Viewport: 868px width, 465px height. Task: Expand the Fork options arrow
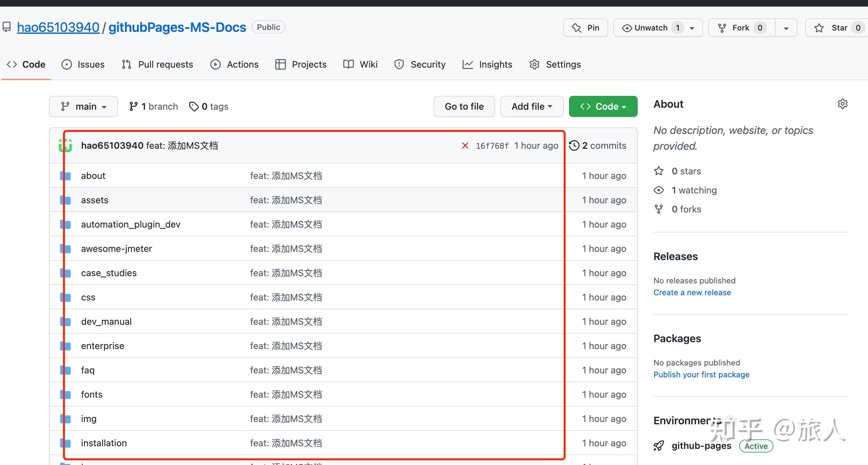coord(786,28)
